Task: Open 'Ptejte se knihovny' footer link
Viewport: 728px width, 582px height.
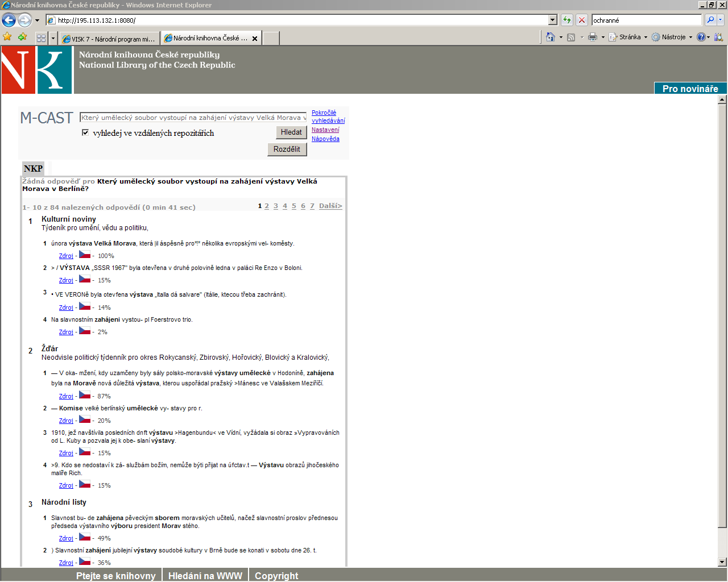Action: 115,576
